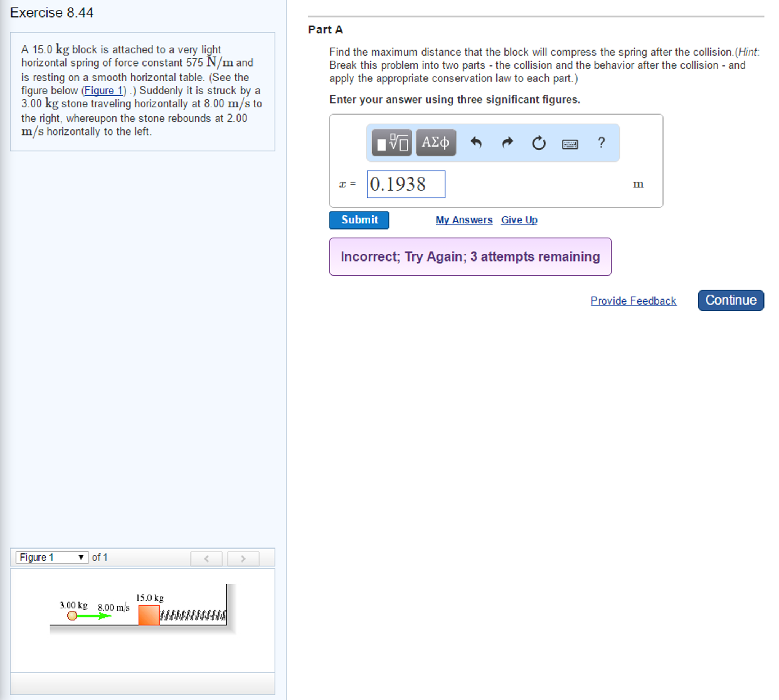Click the block-and-spring figure image

tap(142, 610)
